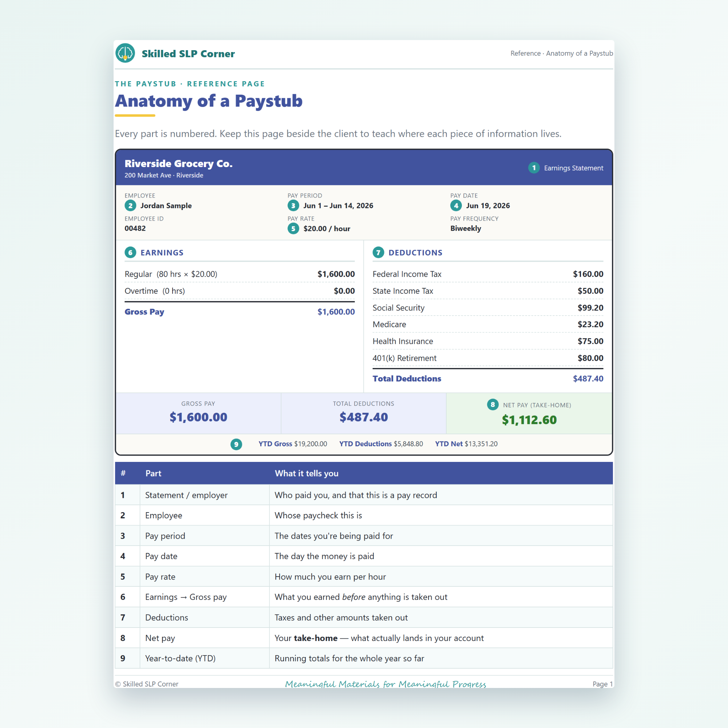This screenshot has width=728, height=728.
Task: Click the large Gross Pay summary box
Action: pyautogui.click(x=198, y=414)
